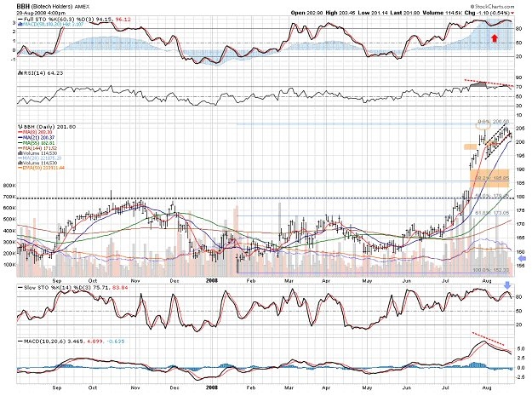Click the red line swatch before MA(8)

click(20, 132)
